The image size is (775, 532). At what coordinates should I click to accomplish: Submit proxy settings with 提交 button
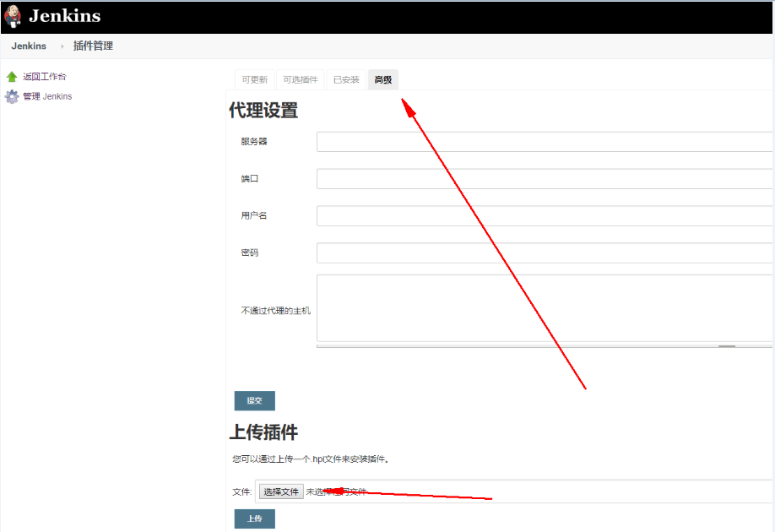tap(255, 401)
